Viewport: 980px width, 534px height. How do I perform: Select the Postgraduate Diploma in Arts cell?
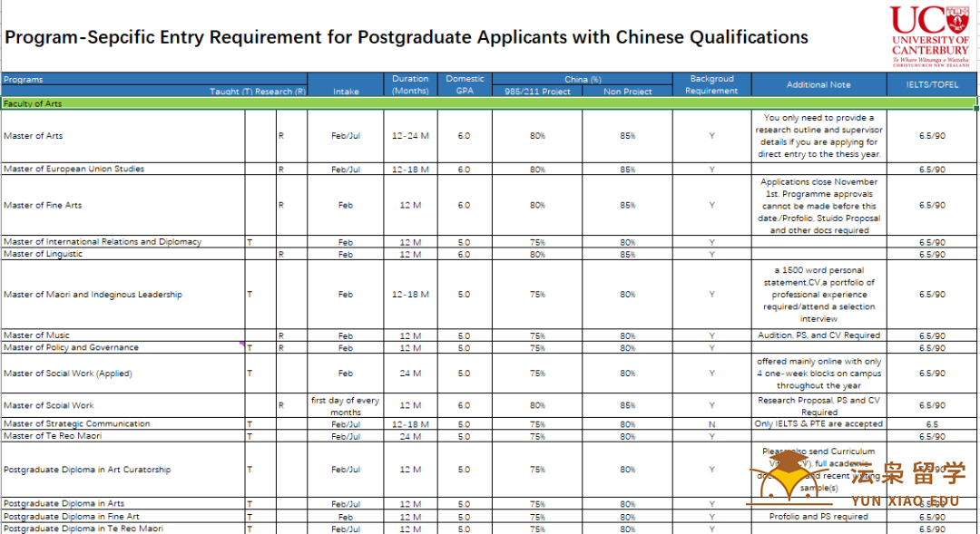[123, 503]
